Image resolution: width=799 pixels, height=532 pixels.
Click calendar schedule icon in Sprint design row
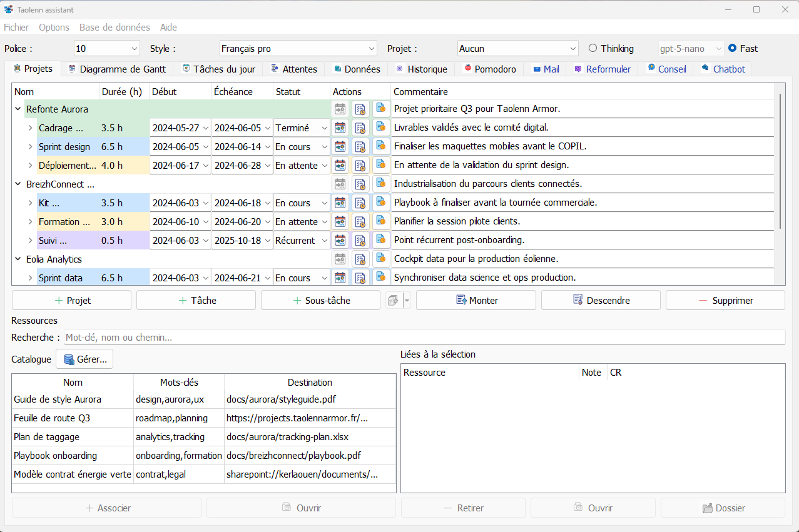[x=340, y=147]
